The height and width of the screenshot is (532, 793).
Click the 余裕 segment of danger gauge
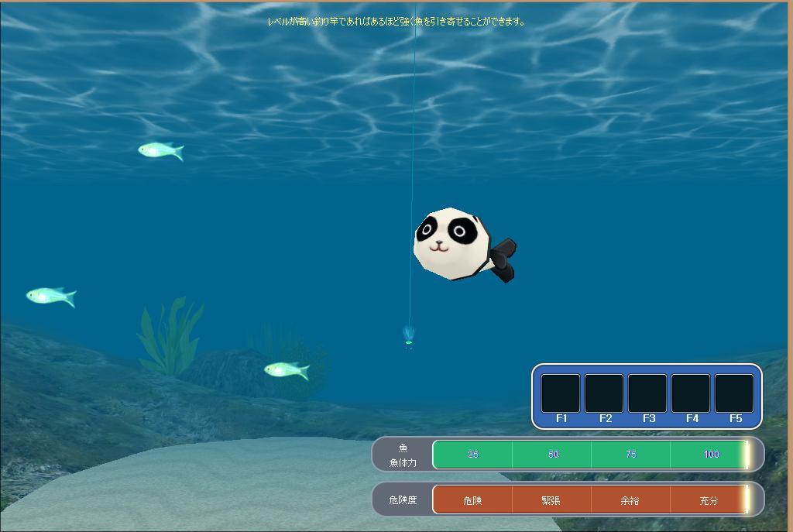630,499
